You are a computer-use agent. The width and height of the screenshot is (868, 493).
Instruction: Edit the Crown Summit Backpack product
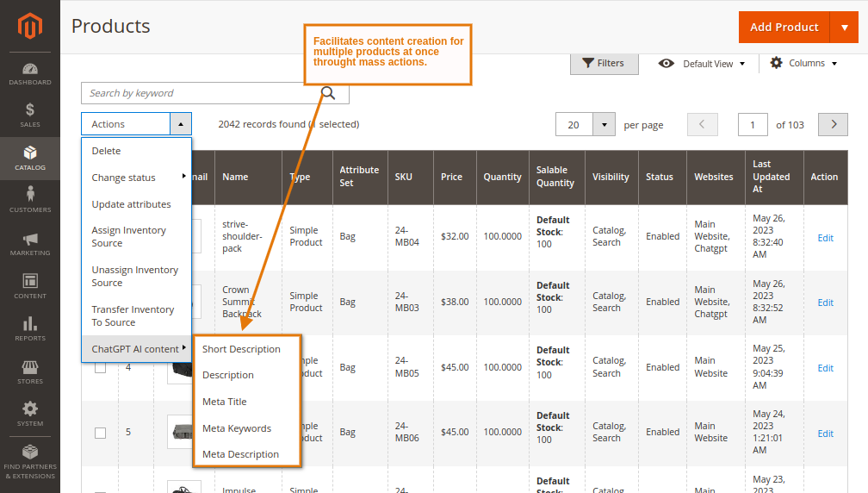coord(825,303)
